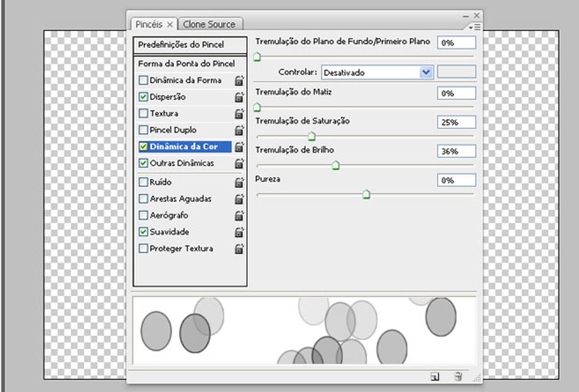Enable the Textura checkbox
This screenshot has height=392, width=579.
(x=144, y=113)
